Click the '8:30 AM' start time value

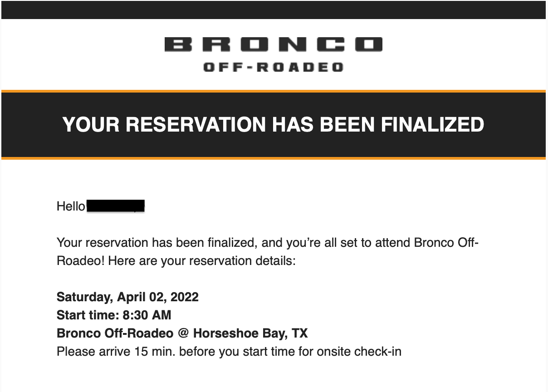(147, 315)
